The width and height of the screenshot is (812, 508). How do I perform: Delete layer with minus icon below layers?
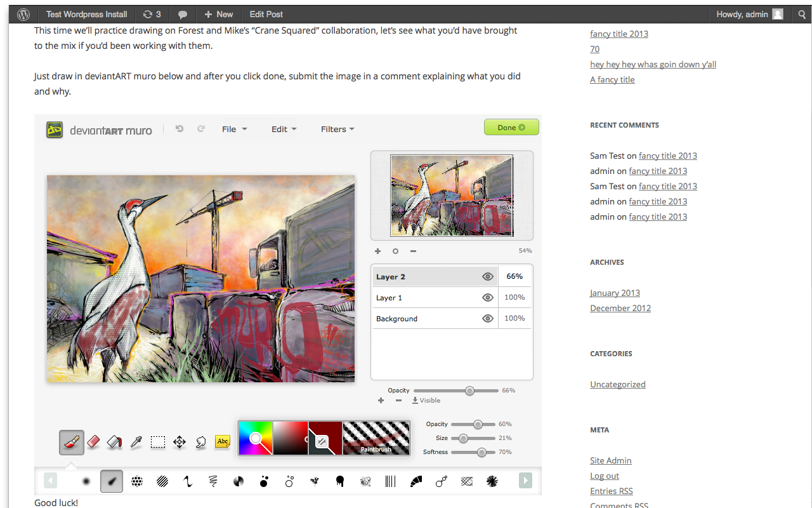(x=398, y=400)
